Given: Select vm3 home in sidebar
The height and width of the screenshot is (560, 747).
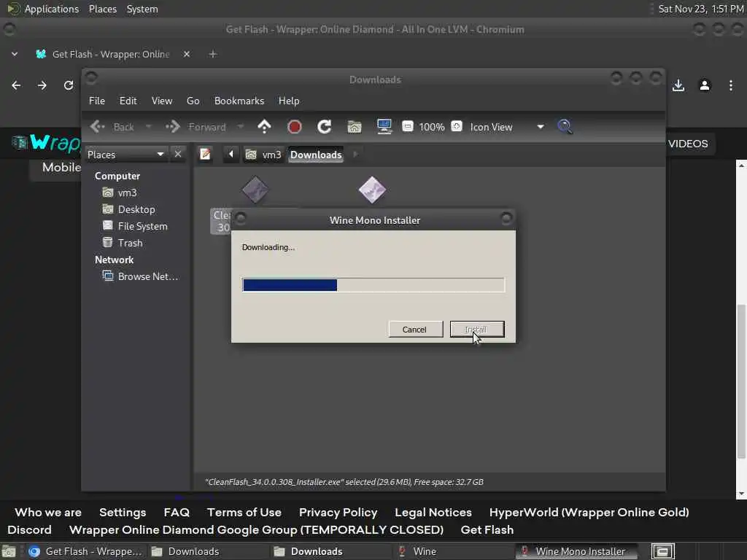Looking at the screenshot, I should pos(120,192).
